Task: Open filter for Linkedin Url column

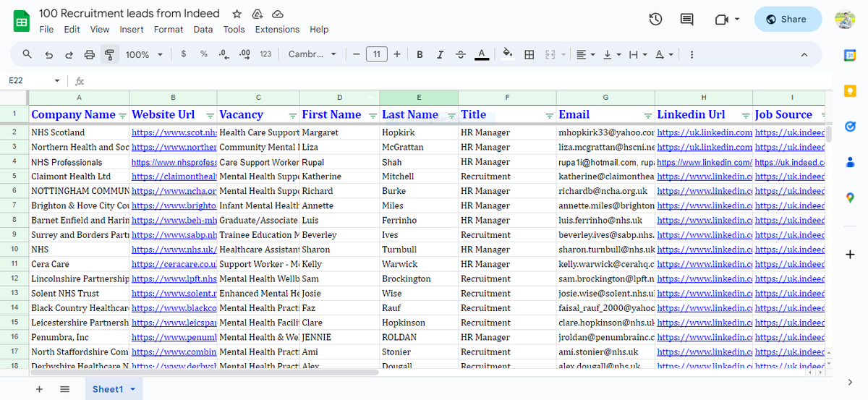Action: pos(746,115)
